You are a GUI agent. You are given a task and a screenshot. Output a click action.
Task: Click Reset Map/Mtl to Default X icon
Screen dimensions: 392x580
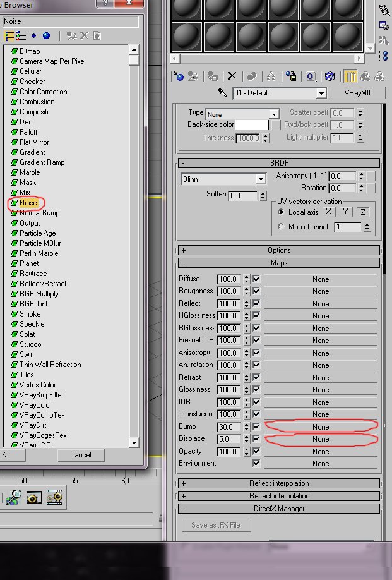232,76
